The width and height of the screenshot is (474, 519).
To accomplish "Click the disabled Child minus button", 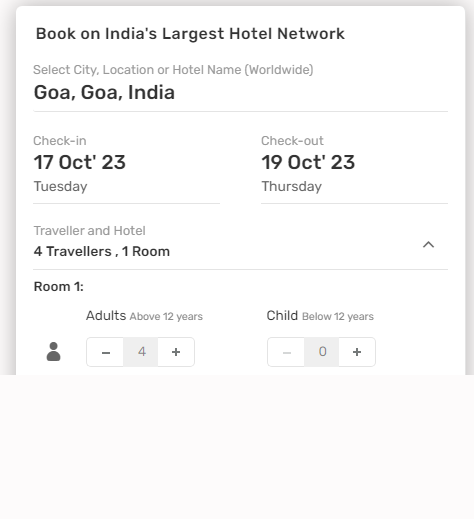I will [286, 352].
